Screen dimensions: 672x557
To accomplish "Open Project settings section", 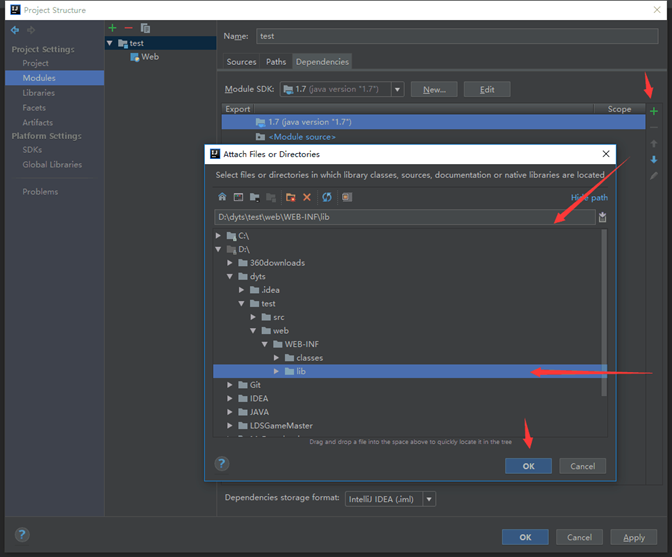I will pos(35,63).
